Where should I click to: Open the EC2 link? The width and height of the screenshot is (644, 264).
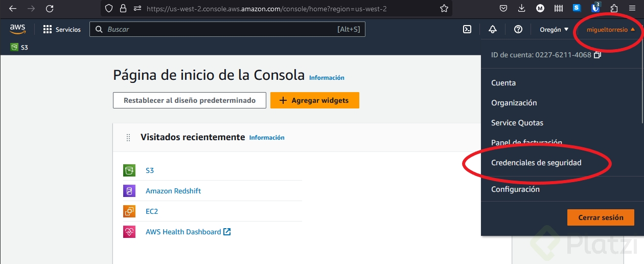tap(152, 211)
